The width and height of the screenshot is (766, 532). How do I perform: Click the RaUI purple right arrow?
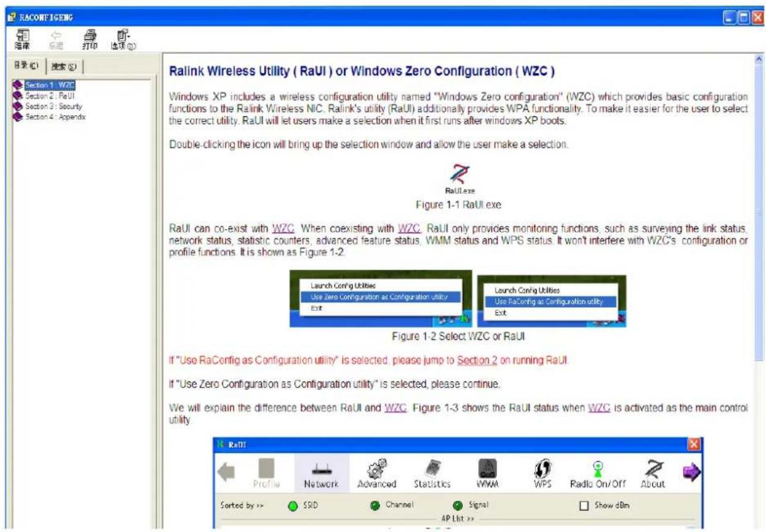click(692, 473)
